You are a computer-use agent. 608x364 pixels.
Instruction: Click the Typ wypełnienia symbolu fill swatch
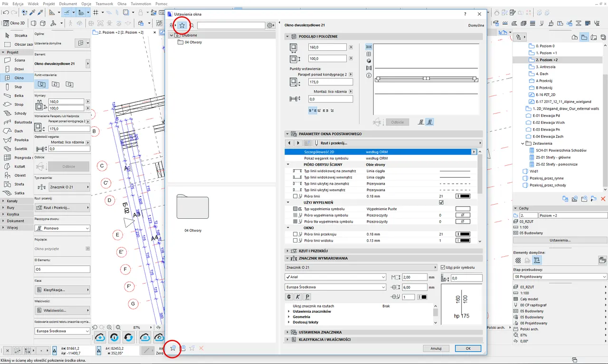[x=463, y=209]
